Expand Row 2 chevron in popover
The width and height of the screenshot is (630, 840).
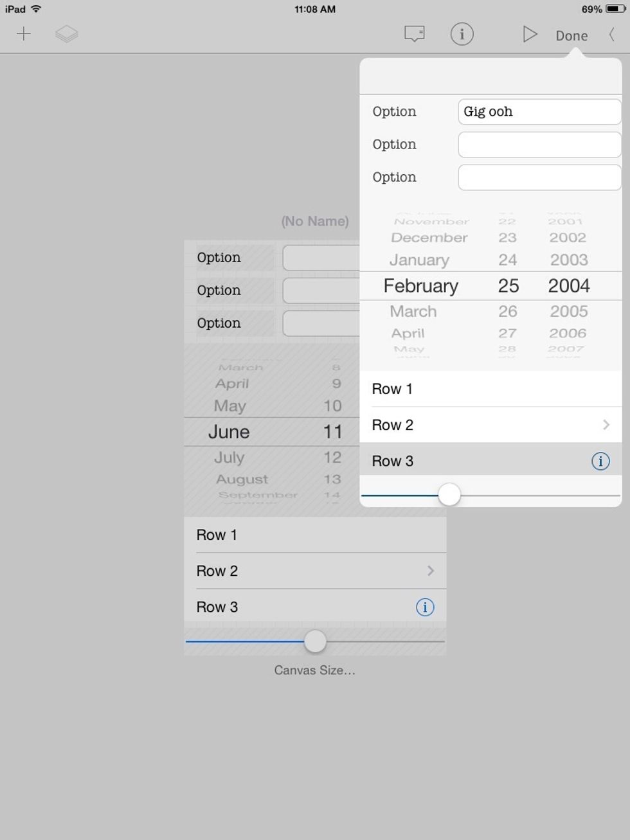click(606, 425)
